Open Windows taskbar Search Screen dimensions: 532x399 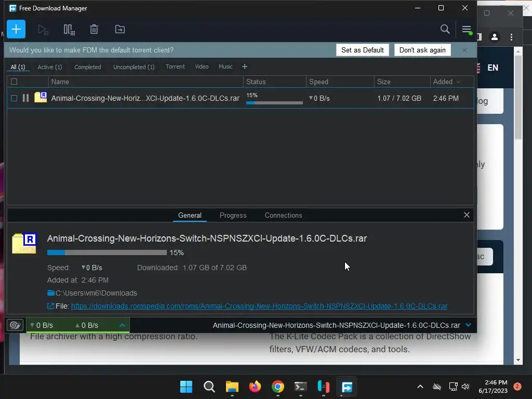[209, 387]
